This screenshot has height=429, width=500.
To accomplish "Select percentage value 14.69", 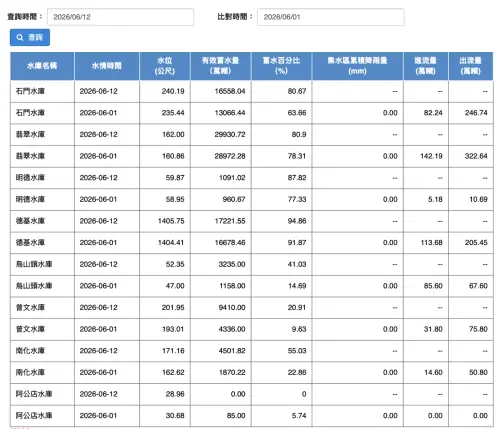I will click(x=297, y=286).
